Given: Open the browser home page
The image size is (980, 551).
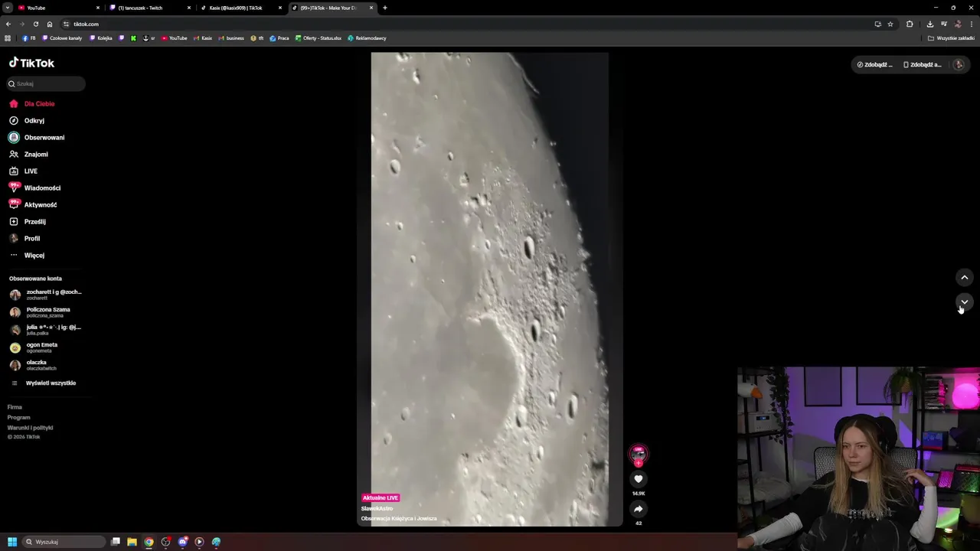Looking at the screenshot, I should click(50, 24).
